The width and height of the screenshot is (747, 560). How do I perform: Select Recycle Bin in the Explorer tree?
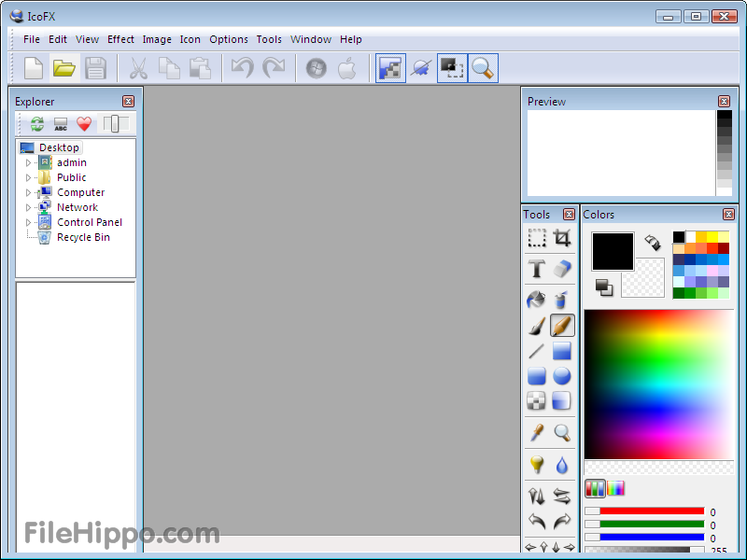83,237
